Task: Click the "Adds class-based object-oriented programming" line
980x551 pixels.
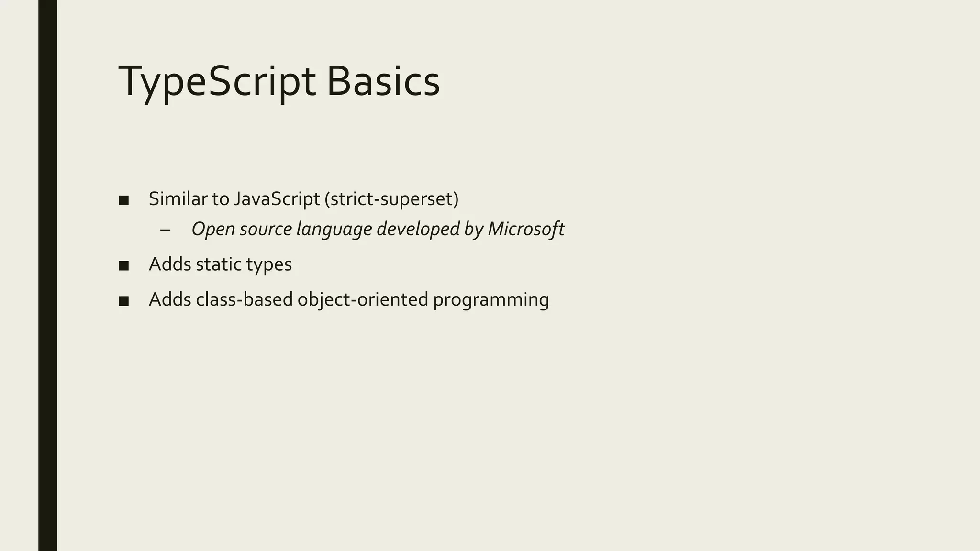Action: pyautogui.click(x=348, y=300)
